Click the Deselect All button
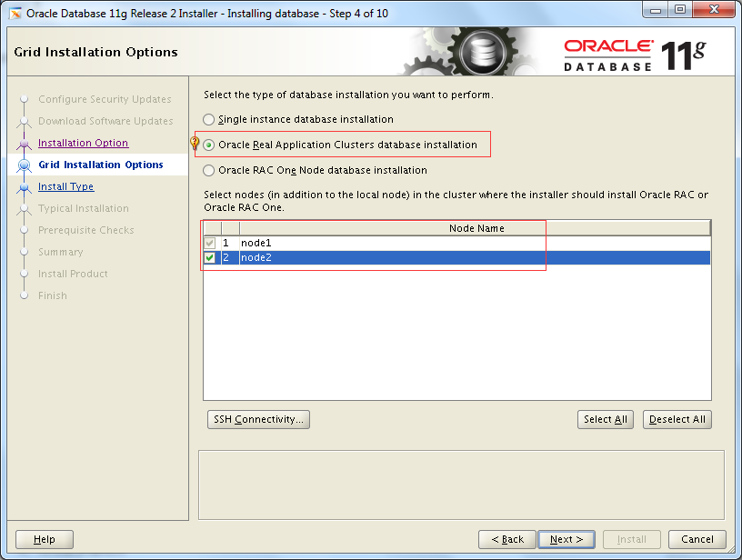This screenshot has width=742, height=560. pos(677,419)
